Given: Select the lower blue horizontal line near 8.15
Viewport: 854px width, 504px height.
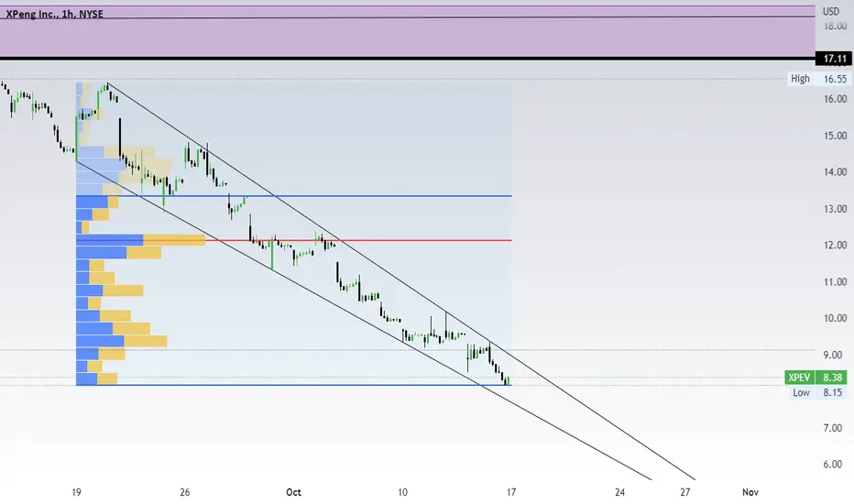Looking at the screenshot, I should click(294, 385).
